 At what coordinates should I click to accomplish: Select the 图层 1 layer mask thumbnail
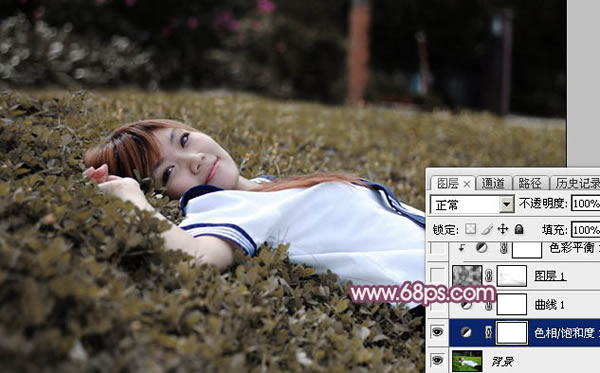coord(512,276)
